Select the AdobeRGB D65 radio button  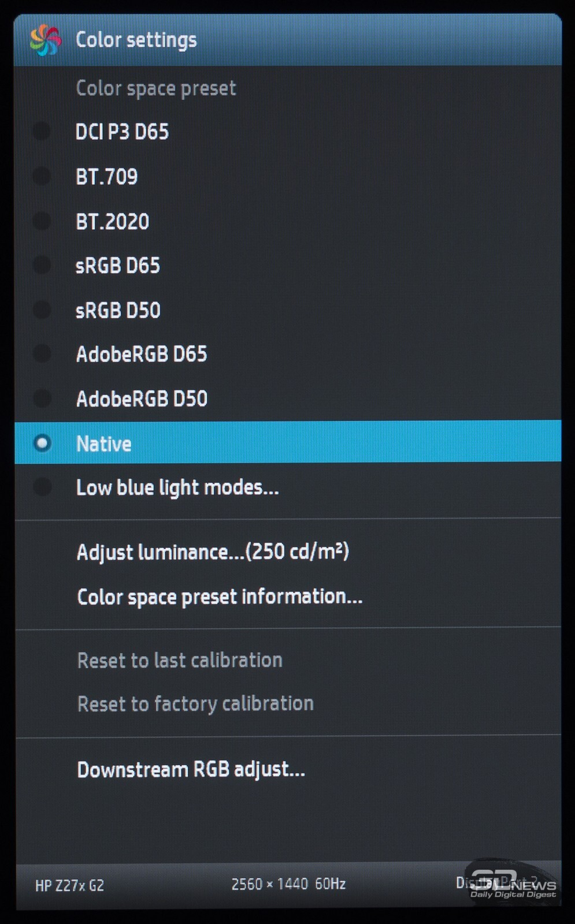(42, 353)
